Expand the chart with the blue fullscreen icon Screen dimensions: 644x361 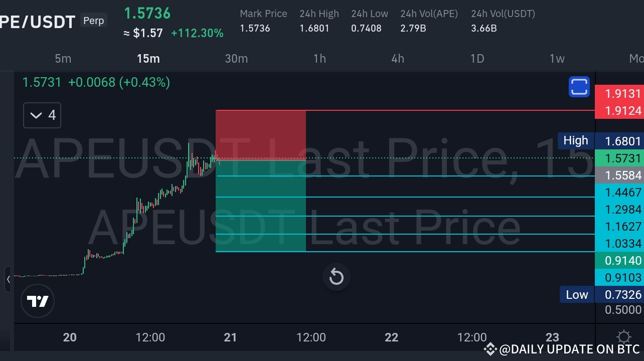tap(579, 87)
